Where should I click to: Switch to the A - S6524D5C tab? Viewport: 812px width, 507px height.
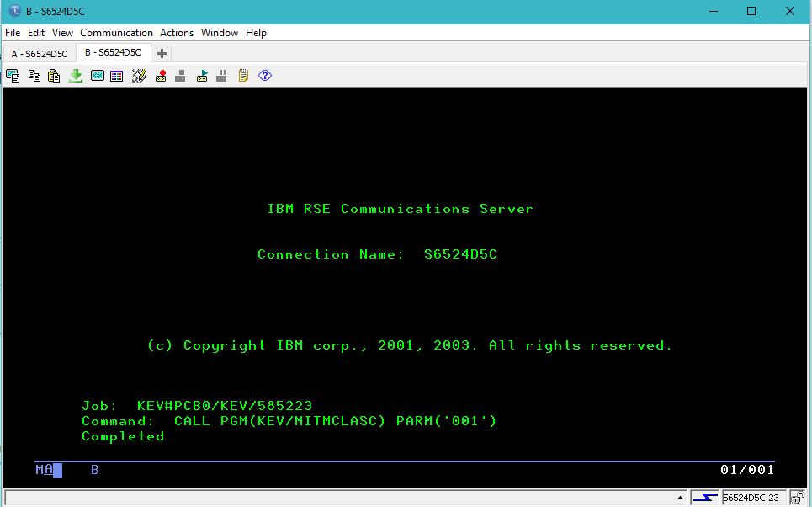tap(40, 53)
